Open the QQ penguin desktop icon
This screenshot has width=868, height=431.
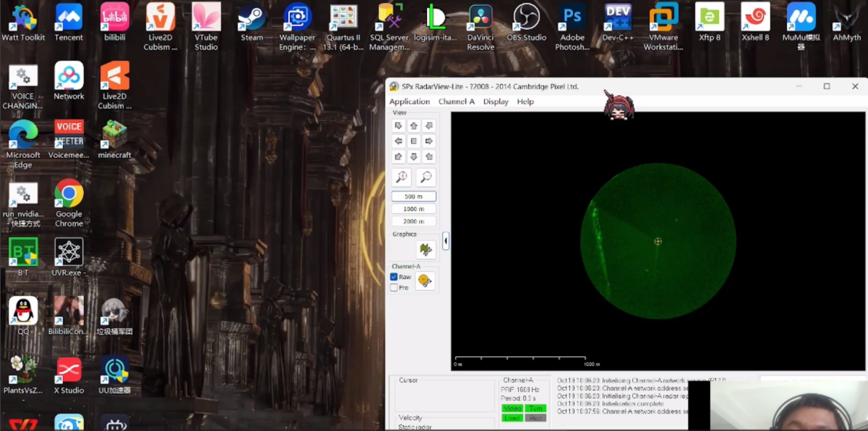pos(23,316)
